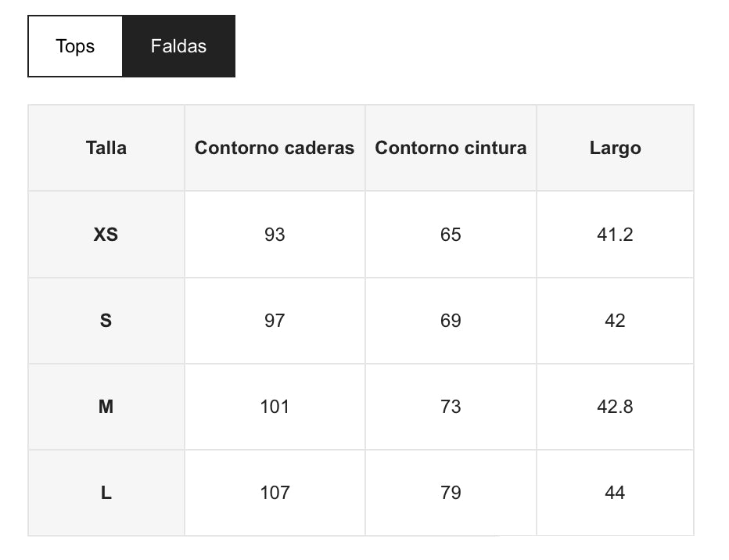Click waist value 79 for size L
This screenshot has width=729, height=560.
pos(451,493)
